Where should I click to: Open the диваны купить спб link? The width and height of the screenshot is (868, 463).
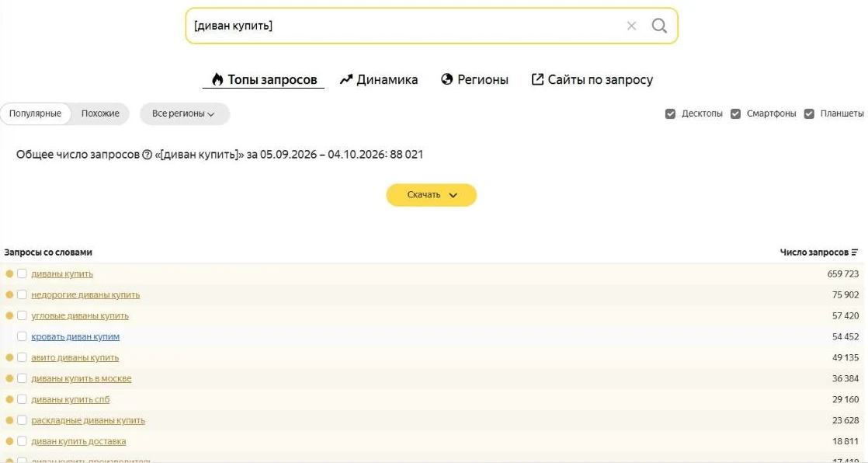coord(71,399)
